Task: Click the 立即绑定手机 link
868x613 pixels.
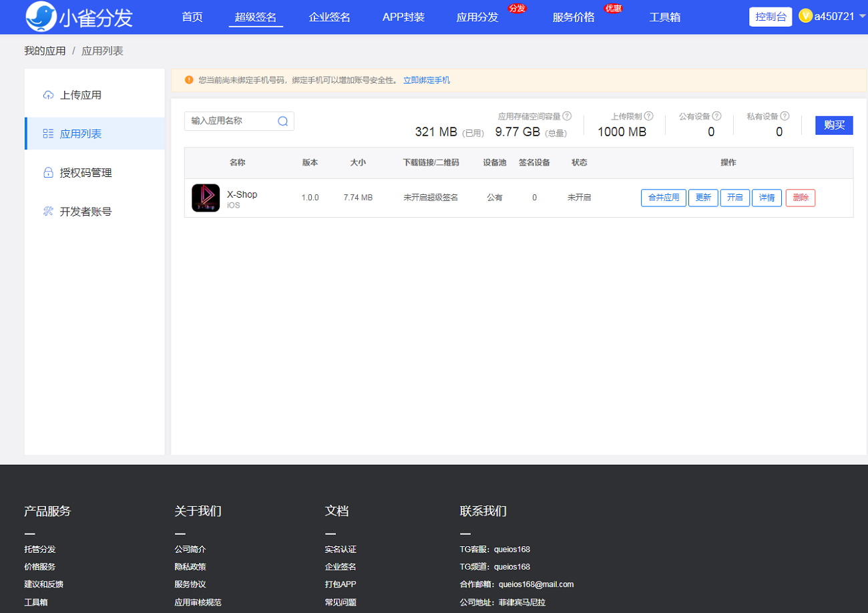Action: click(x=426, y=80)
